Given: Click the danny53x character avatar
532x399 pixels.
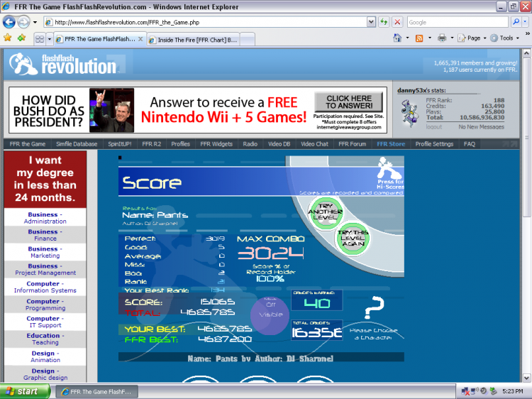Looking at the screenshot, I should pyautogui.click(x=409, y=113).
